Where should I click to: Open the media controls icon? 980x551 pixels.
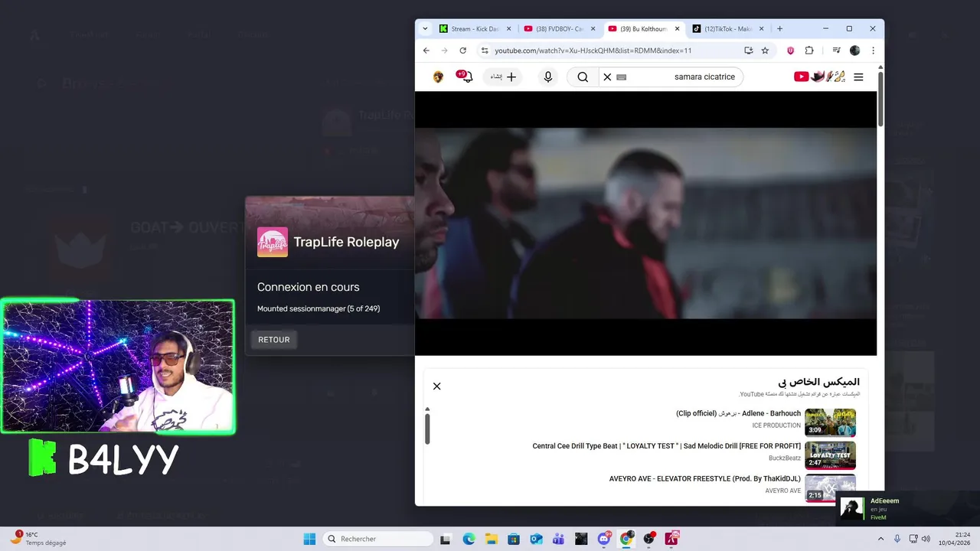click(x=836, y=51)
